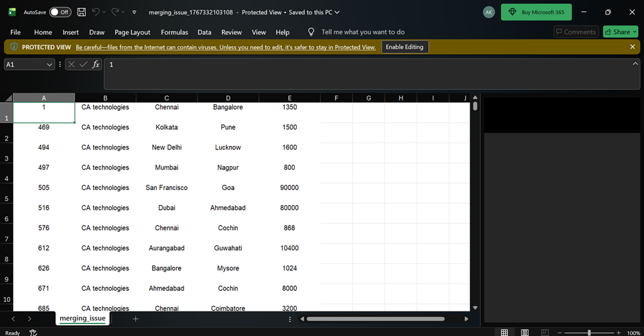Add a new sheet with plus icon
This screenshot has height=336, width=644.
click(136, 319)
